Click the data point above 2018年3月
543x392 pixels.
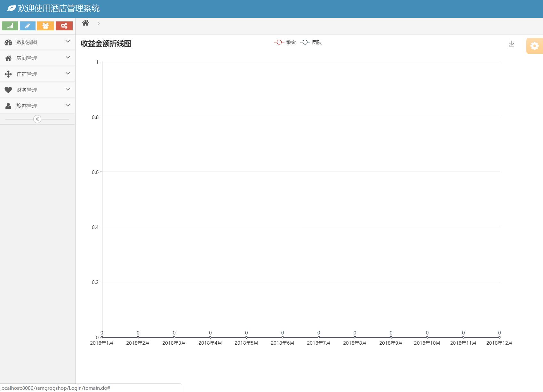pos(174,337)
